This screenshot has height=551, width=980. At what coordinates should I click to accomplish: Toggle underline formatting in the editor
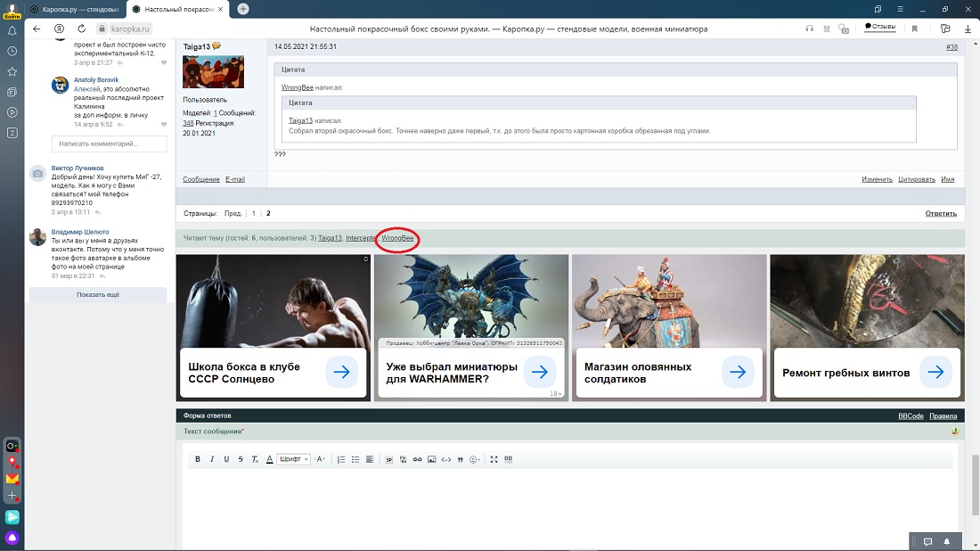click(x=226, y=459)
